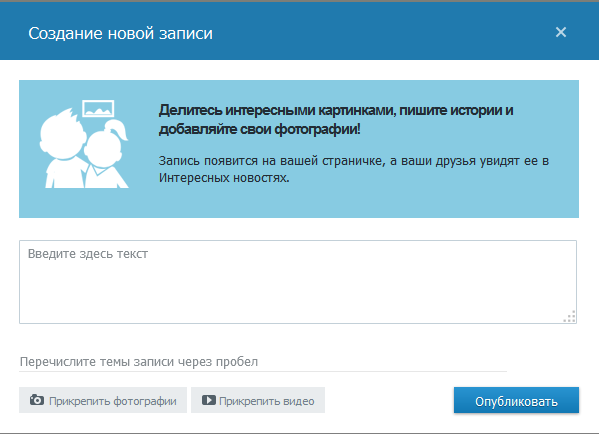Click the Запись появится на вашей страничке paragraph
The width and height of the screenshot is (599, 434).
click(353, 169)
